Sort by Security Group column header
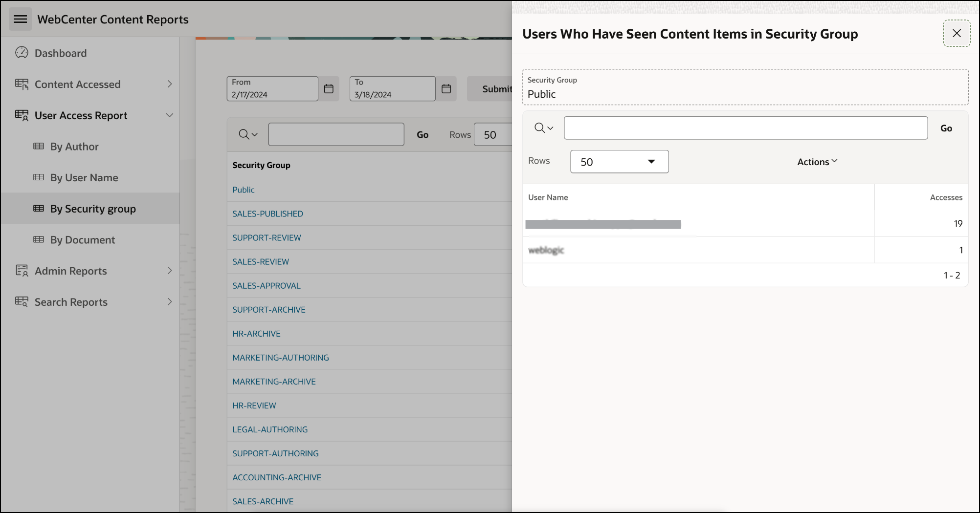 tap(261, 165)
